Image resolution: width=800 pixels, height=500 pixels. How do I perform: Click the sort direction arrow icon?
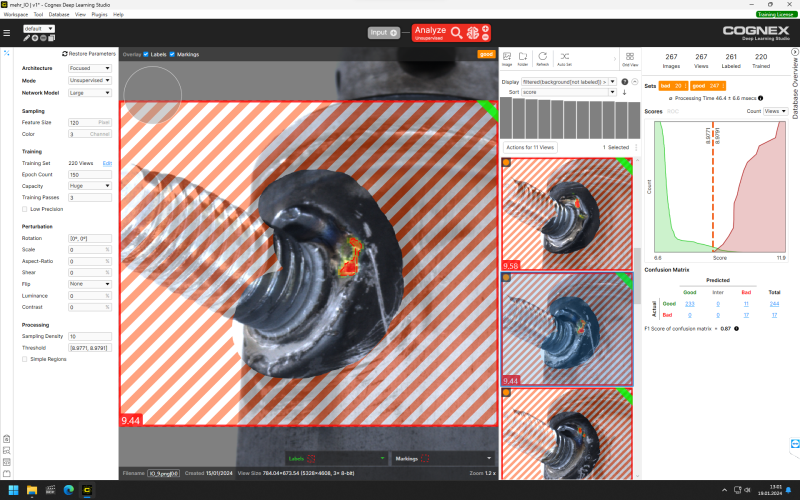[x=624, y=92]
